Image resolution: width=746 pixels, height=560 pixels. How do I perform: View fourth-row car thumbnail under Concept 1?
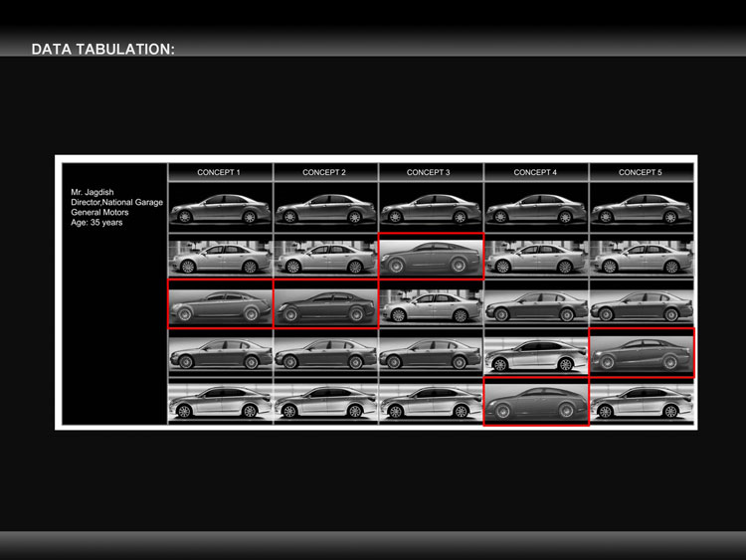coord(220,354)
